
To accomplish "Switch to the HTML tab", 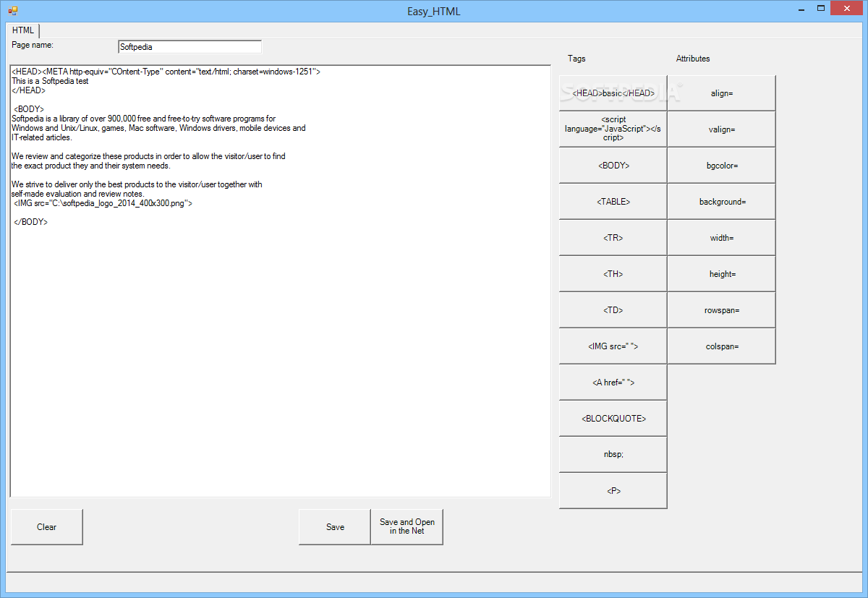I will tap(23, 30).
